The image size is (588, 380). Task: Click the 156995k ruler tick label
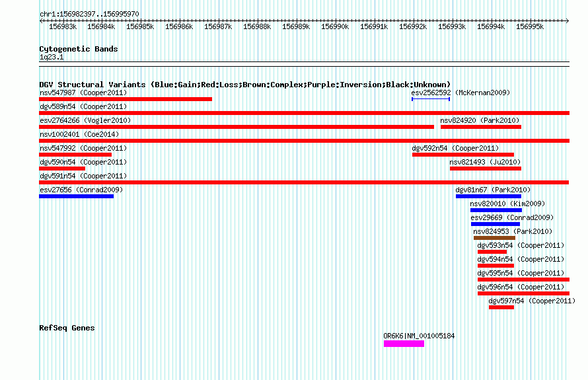530,26
